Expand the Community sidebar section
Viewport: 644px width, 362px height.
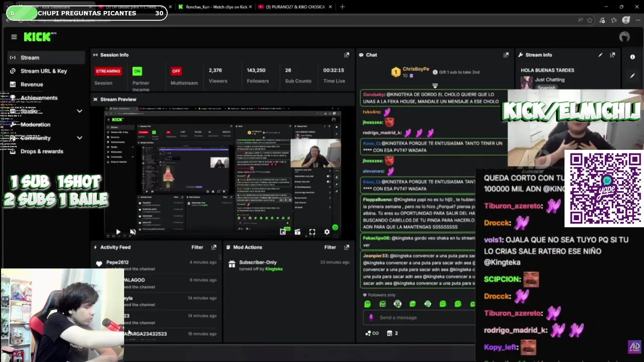coord(79,138)
